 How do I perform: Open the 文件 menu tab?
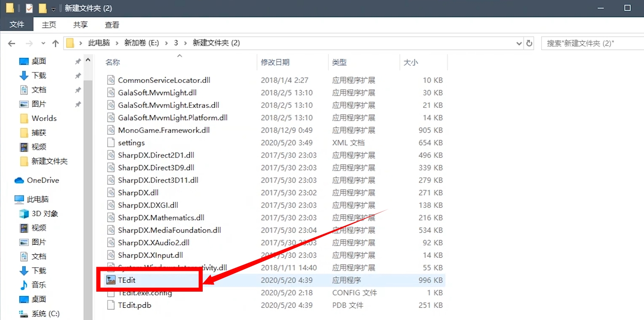click(17, 25)
